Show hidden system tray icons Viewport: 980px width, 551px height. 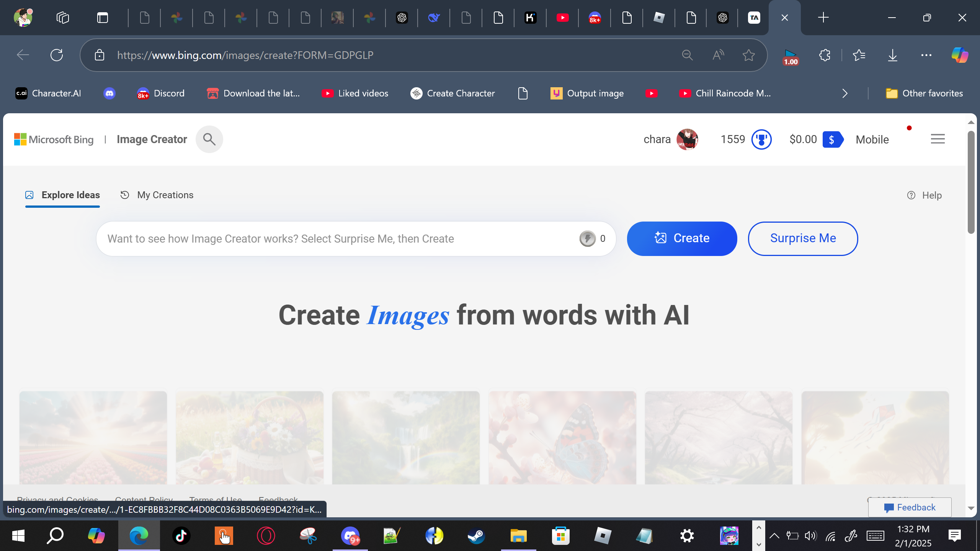pos(774,536)
